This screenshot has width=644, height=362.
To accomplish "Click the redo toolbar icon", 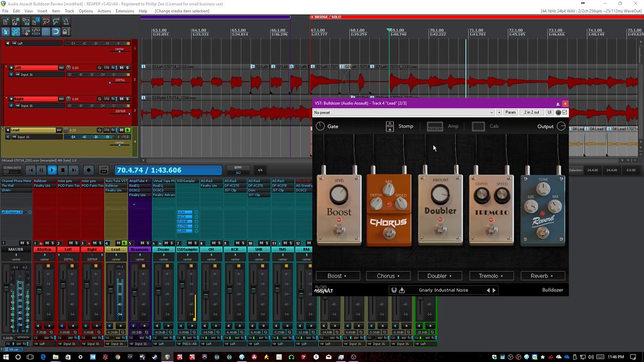I will (x=56, y=22).
